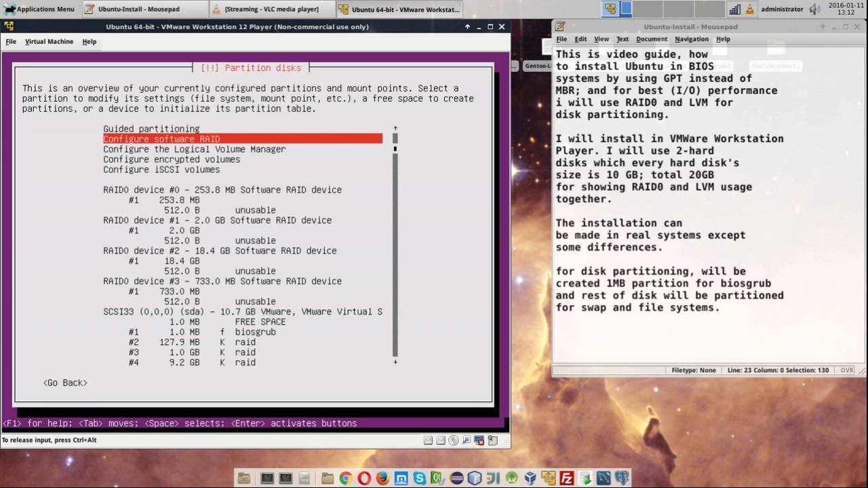Toggle OVR overwrite mode in Mousepad status bar
Image resolution: width=868 pixels, height=488 pixels.
click(847, 371)
